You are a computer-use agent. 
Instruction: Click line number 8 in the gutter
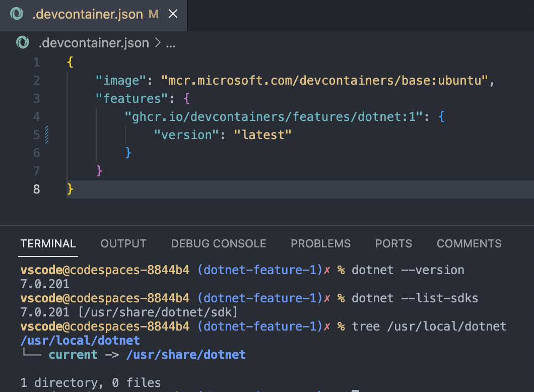(x=36, y=189)
